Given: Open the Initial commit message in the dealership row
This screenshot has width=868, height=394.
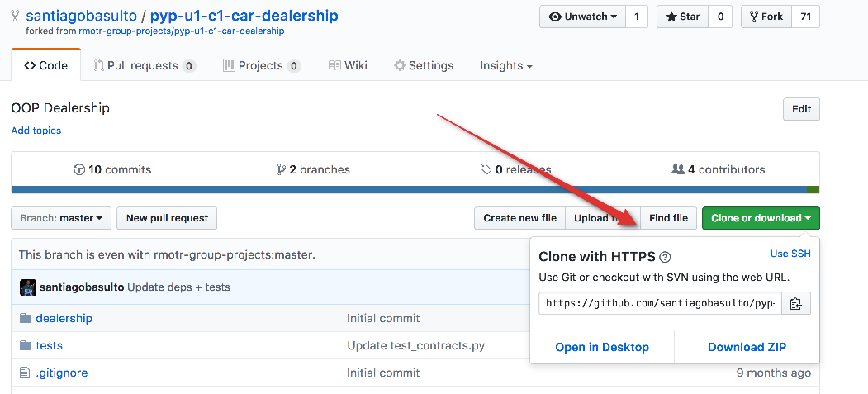Looking at the screenshot, I should [383, 318].
